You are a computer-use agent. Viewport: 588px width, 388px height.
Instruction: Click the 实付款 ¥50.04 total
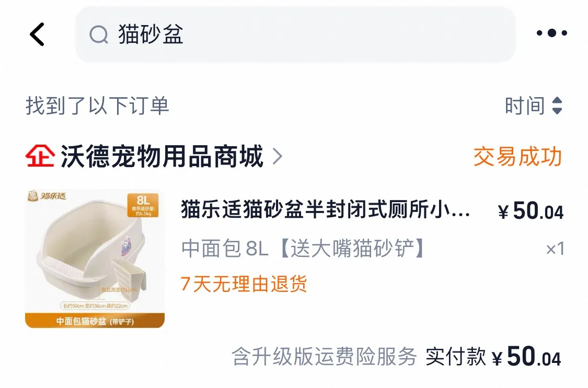pyautogui.click(x=493, y=356)
